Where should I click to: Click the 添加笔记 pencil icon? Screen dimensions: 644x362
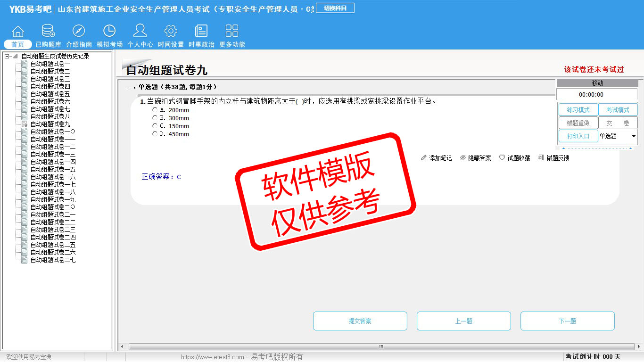tap(424, 158)
